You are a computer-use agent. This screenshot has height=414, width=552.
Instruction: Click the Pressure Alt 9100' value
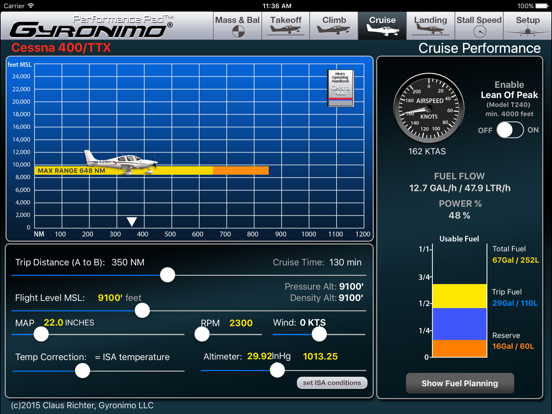pyautogui.click(x=351, y=287)
